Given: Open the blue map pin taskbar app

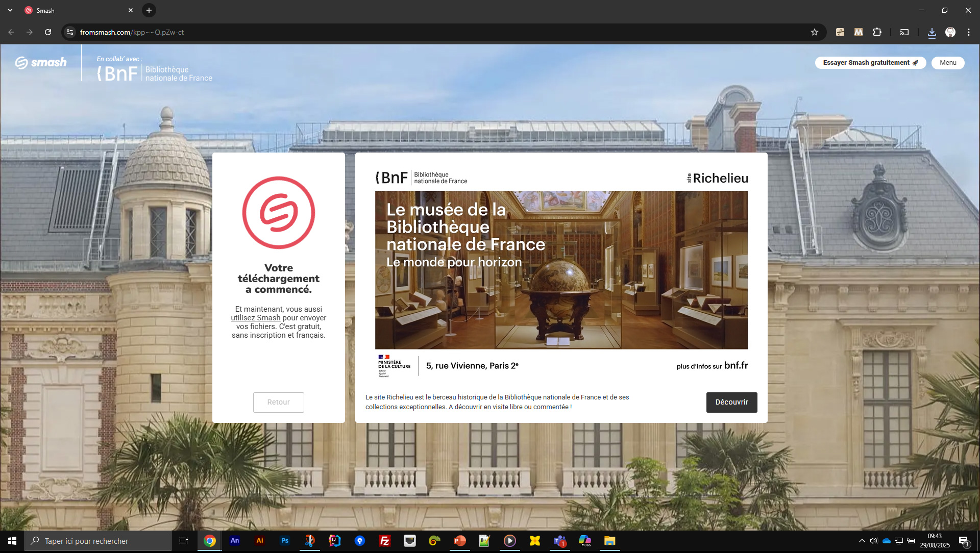Looking at the screenshot, I should point(360,541).
